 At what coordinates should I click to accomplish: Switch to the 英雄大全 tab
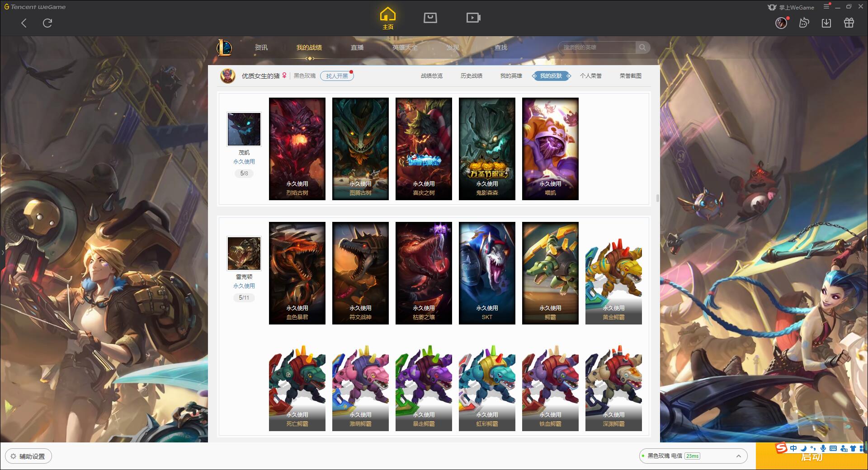click(405, 47)
